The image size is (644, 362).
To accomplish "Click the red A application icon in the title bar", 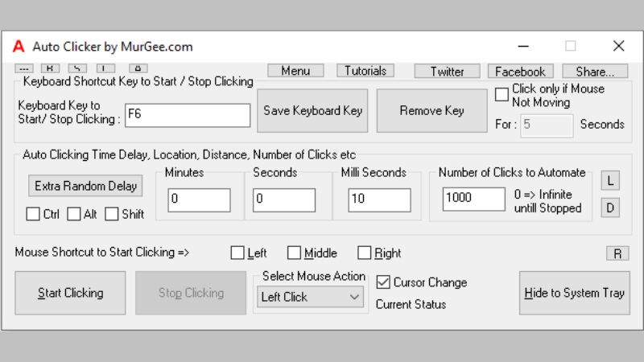I will pyautogui.click(x=19, y=46).
